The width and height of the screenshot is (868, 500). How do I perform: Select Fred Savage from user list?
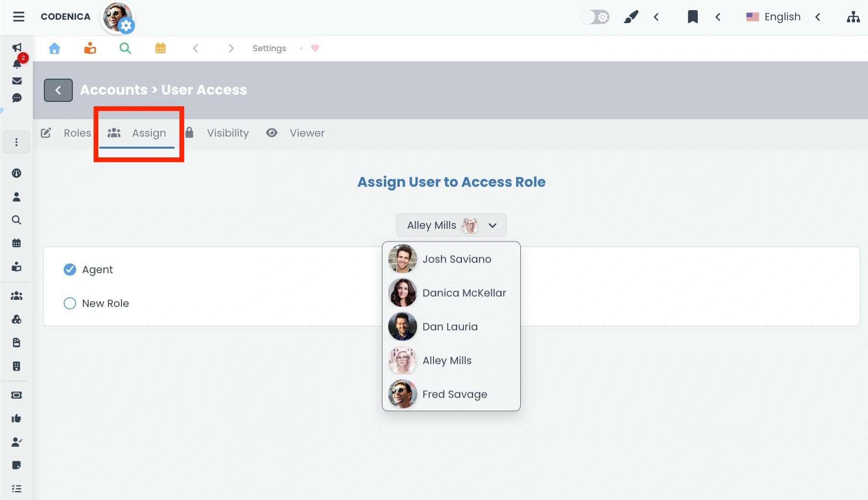pos(454,394)
